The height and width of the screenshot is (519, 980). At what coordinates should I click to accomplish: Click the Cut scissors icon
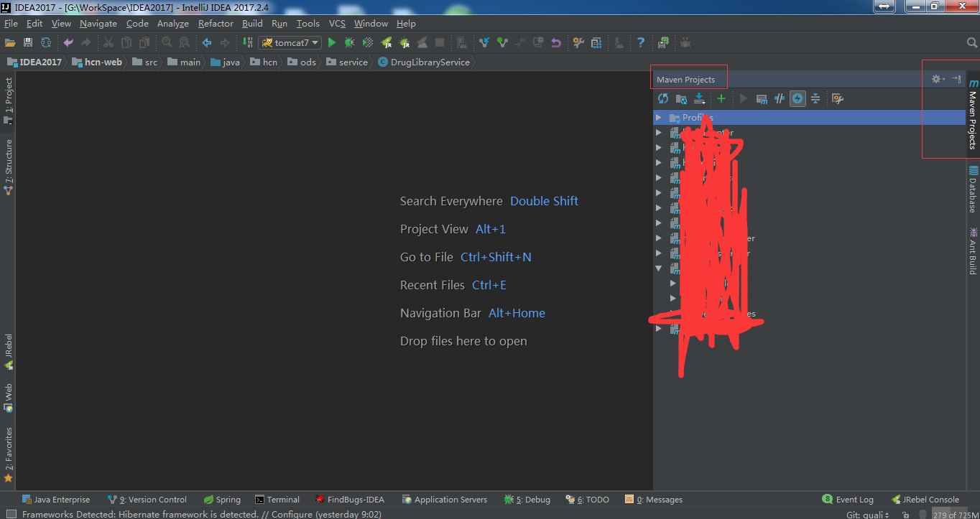tap(108, 43)
